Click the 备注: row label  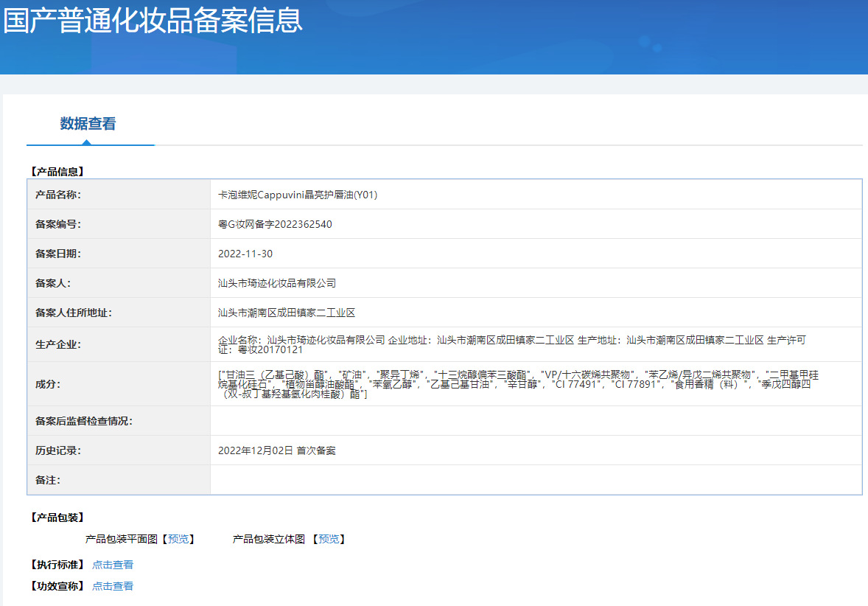coord(48,480)
